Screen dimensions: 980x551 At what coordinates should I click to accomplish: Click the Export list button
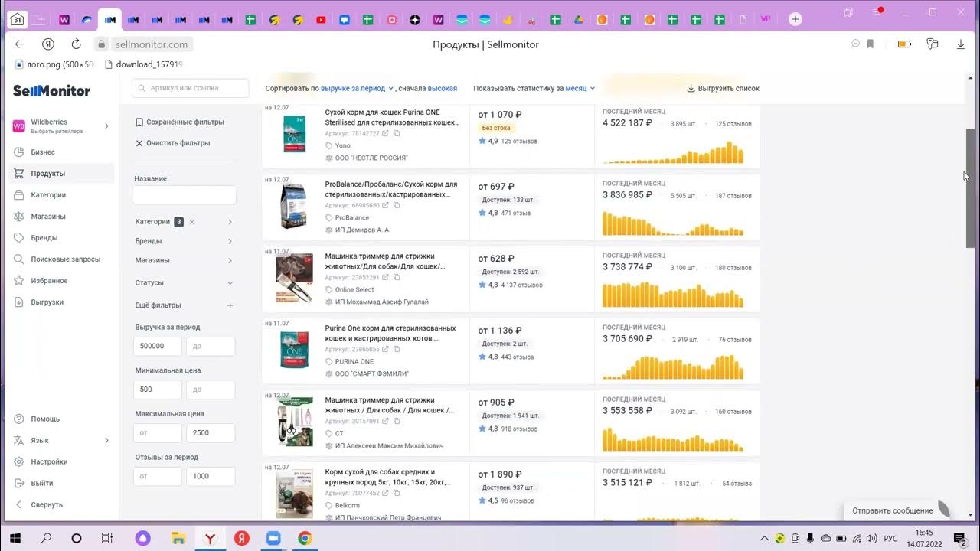click(x=723, y=88)
